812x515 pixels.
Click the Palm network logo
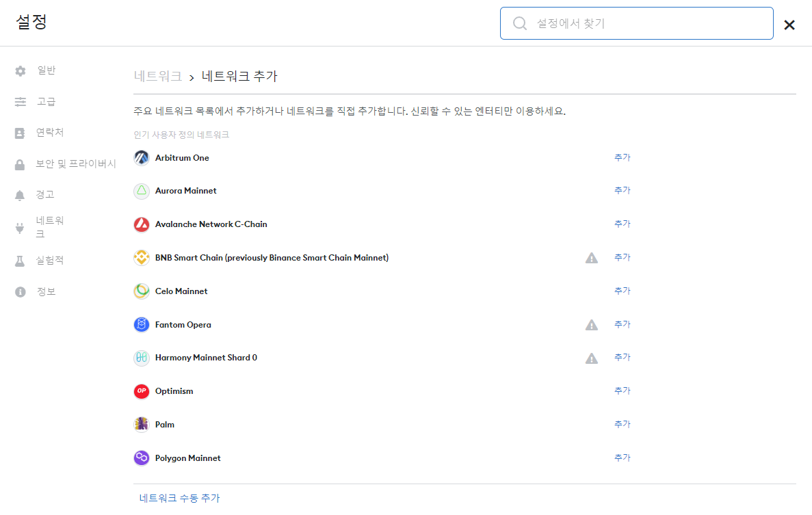click(x=142, y=425)
